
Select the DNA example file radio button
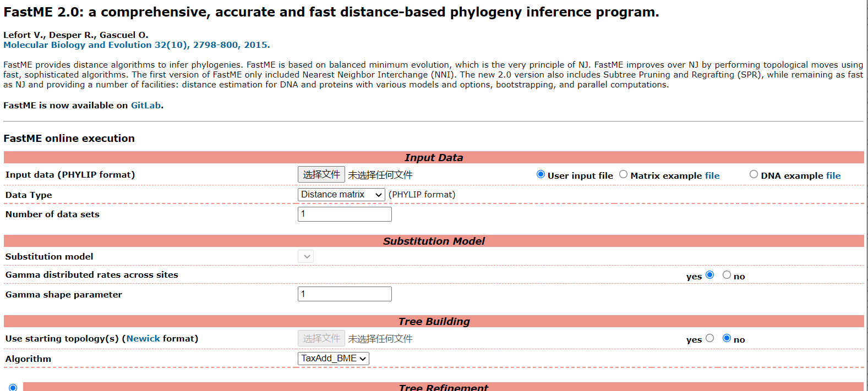(754, 174)
